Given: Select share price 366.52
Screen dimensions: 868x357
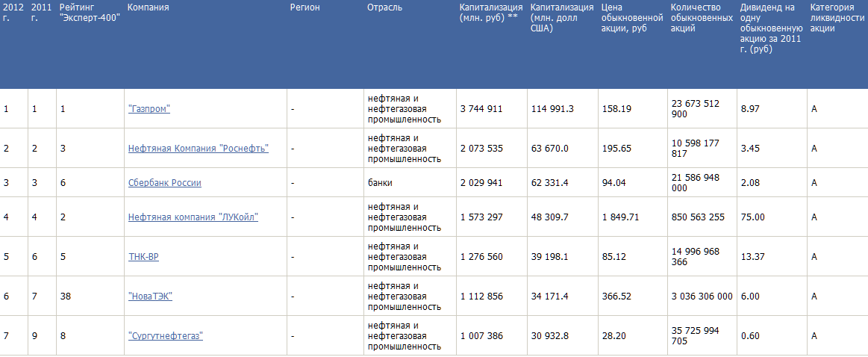Looking at the screenshot, I should coord(616,297).
